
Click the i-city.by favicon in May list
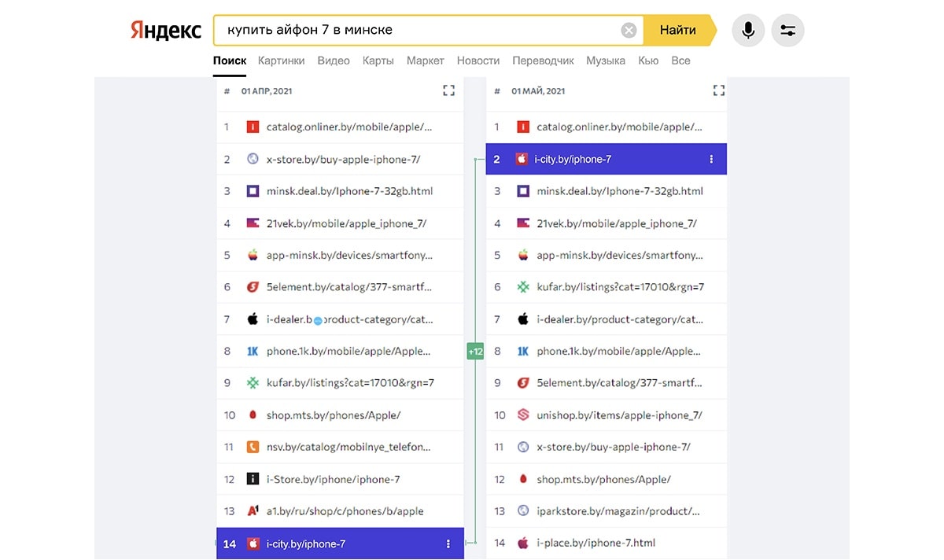click(521, 160)
